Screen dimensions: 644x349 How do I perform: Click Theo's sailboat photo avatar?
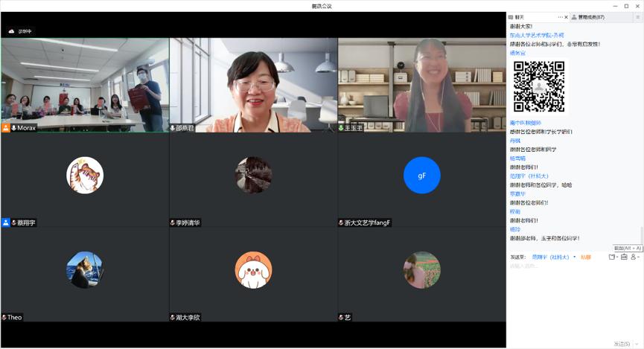pos(85,270)
